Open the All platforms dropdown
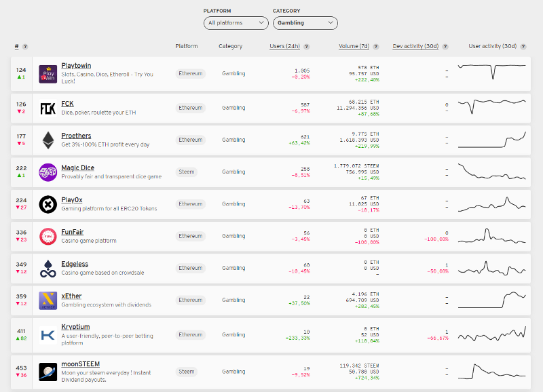The width and height of the screenshot is (543, 392). click(236, 23)
